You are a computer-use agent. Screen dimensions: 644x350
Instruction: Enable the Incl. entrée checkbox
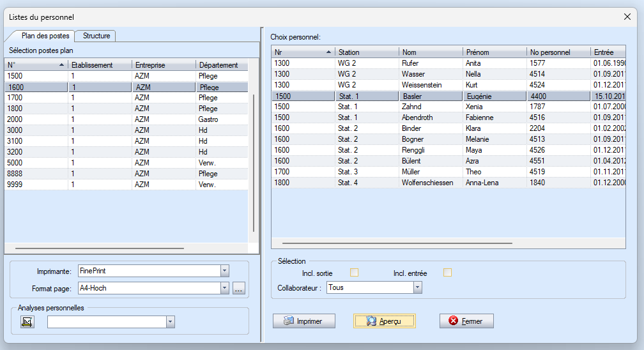pyautogui.click(x=447, y=273)
